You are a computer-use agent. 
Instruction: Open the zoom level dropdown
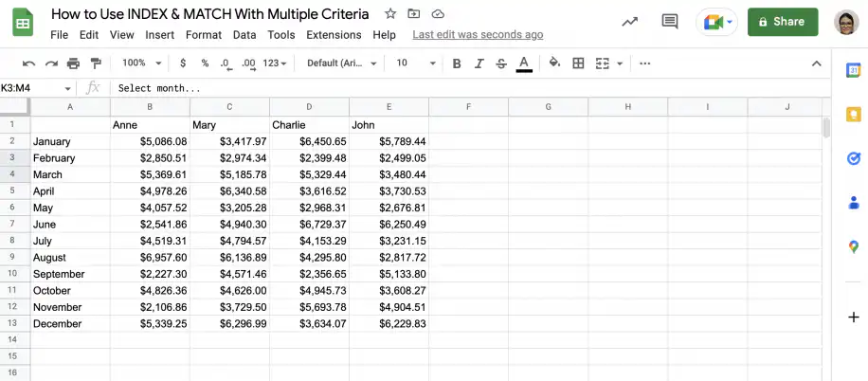click(x=142, y=63)
